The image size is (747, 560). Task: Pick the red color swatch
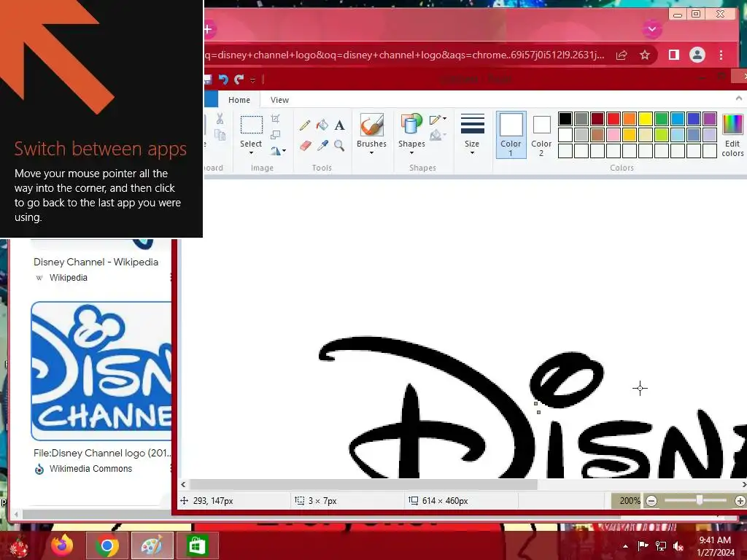pos(613,119)
